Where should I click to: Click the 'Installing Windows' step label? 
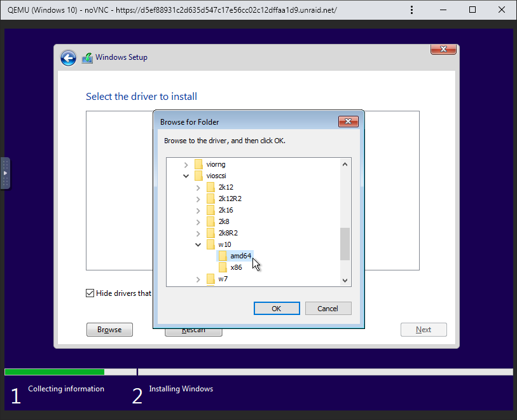(x=181, y=389)
